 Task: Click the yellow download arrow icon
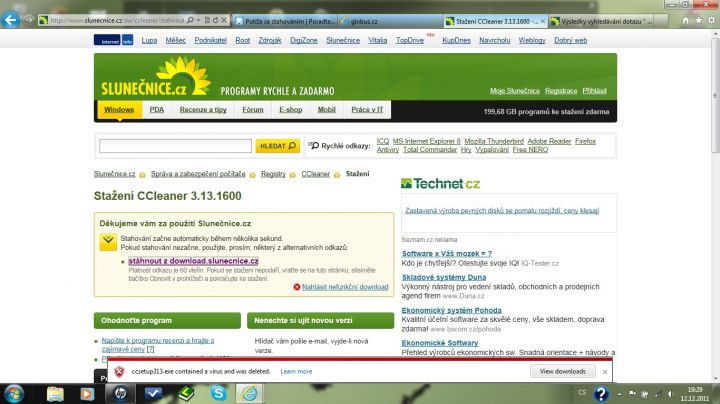[x=108, y=242]
